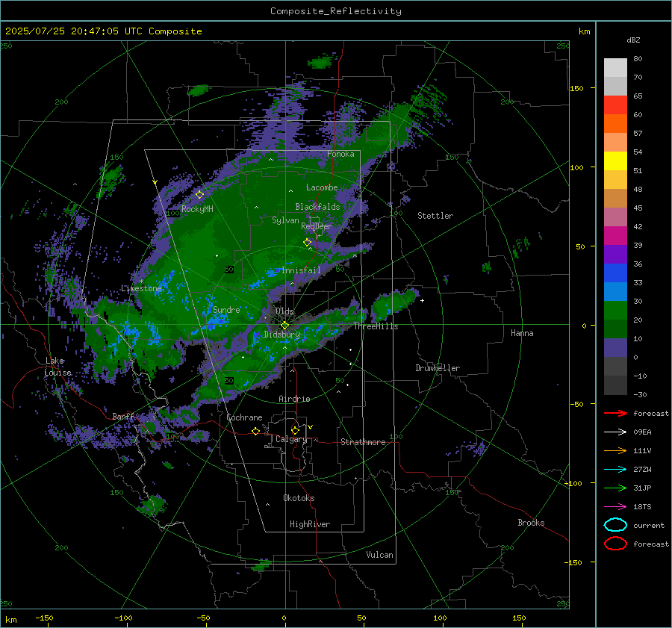This screenshot has height=628, width=672.
Task: Pick the bright yellow 51-54 dBZ swatch
Action: (615, 161)
